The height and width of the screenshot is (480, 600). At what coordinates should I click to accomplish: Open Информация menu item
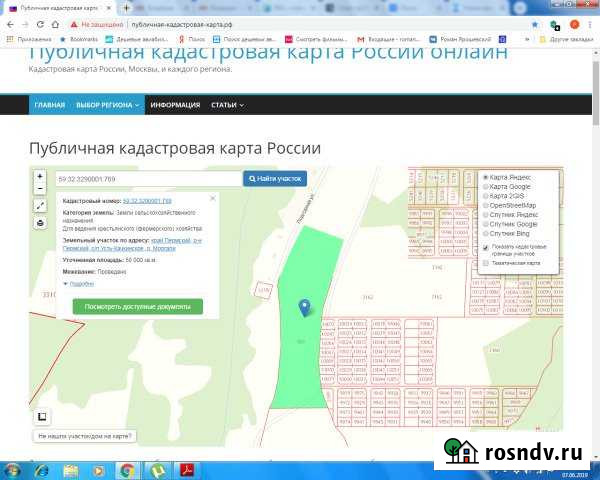pyautogui.click(x=175, y=105)
